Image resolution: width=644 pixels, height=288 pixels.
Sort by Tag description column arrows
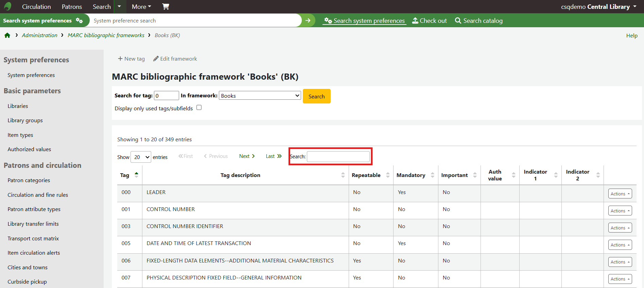343,175
